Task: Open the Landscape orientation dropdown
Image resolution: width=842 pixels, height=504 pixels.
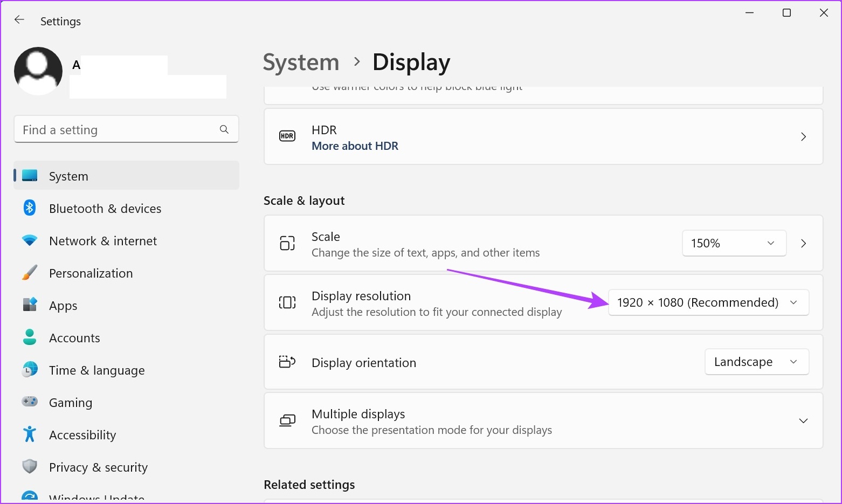Action: click(x=756, y=362)
